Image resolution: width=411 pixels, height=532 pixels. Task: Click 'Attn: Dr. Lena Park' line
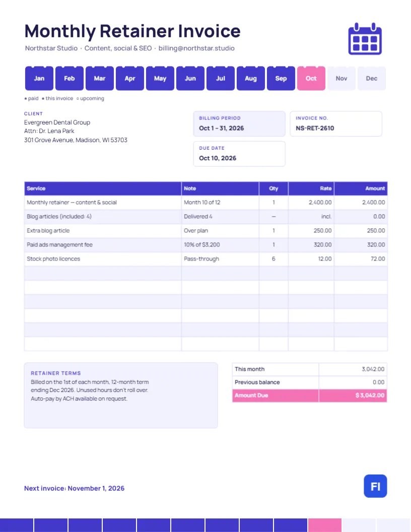(x=49, y=131)
